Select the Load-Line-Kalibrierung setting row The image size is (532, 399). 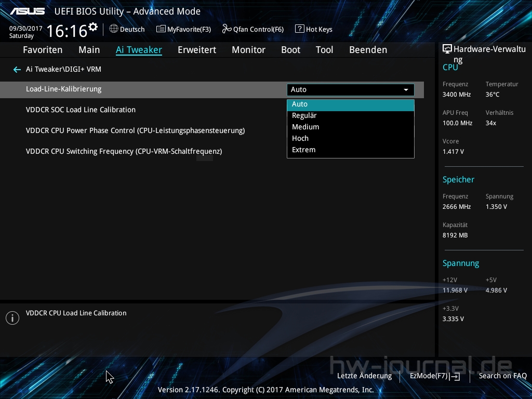tap(212, 89)
